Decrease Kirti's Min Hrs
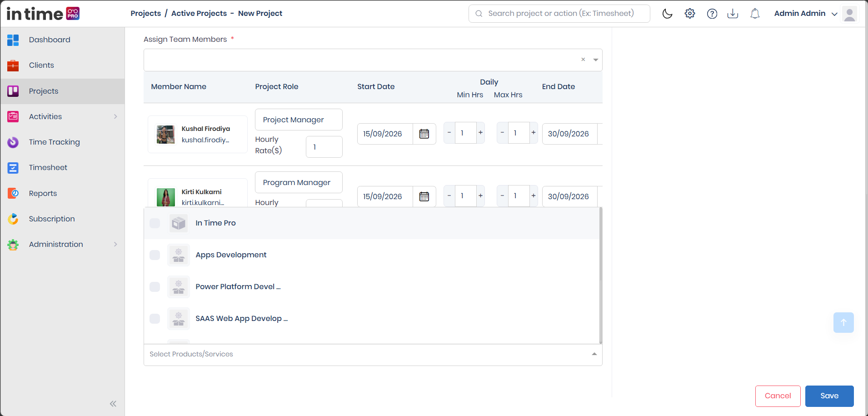This screenshot has height=416, width=868. [x=449, y=195]
